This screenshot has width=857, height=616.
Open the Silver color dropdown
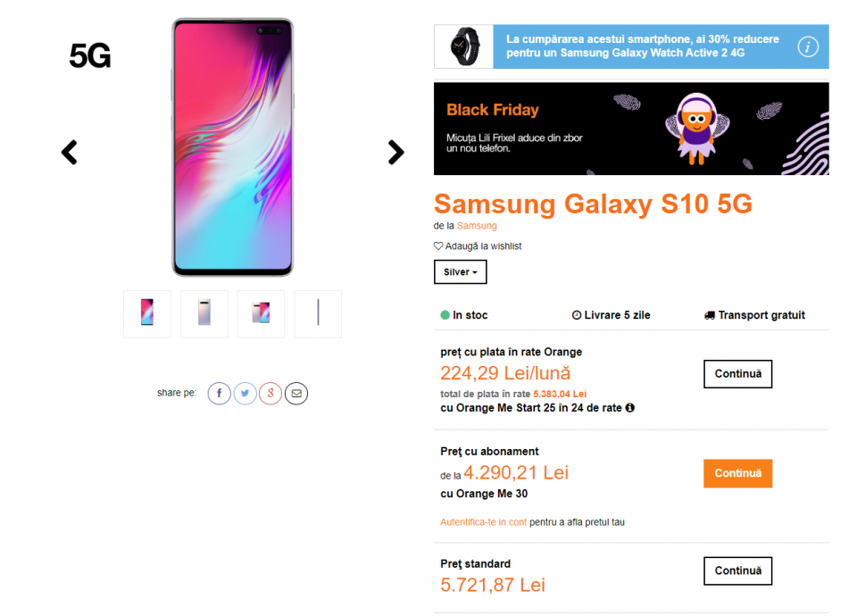click(460, 272)
